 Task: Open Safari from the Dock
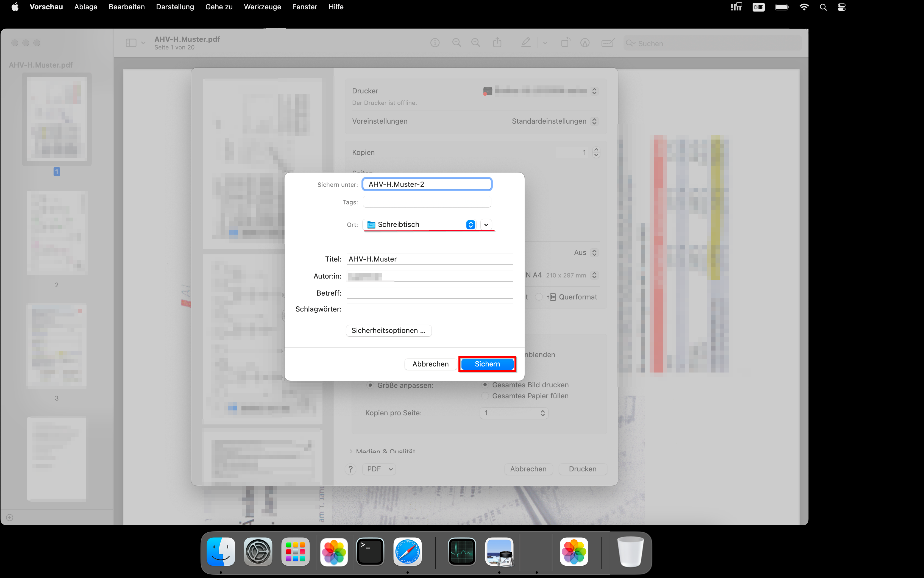click(407, 551)
